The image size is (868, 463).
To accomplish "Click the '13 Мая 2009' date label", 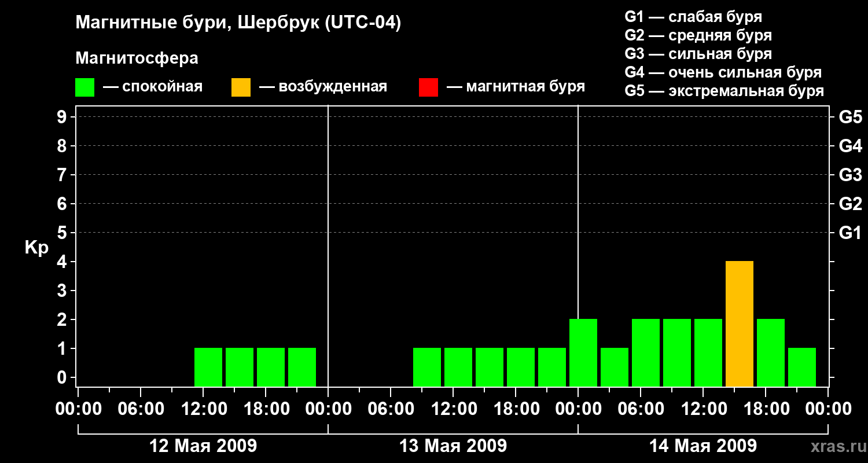I will (x=453, y=446).
